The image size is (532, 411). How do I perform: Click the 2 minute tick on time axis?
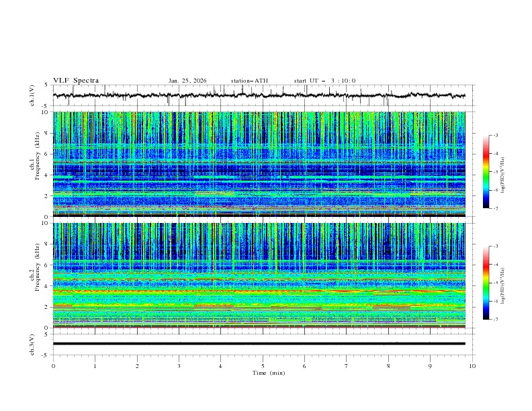click(137, 366)
